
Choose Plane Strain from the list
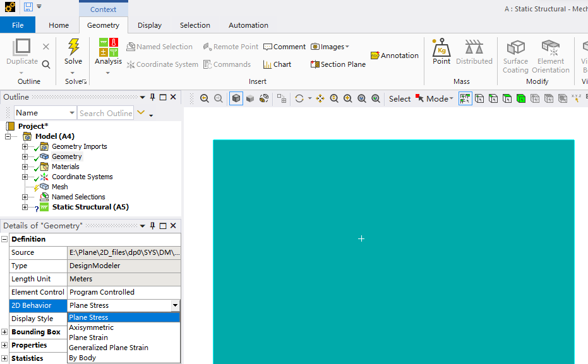click(88, 338)
